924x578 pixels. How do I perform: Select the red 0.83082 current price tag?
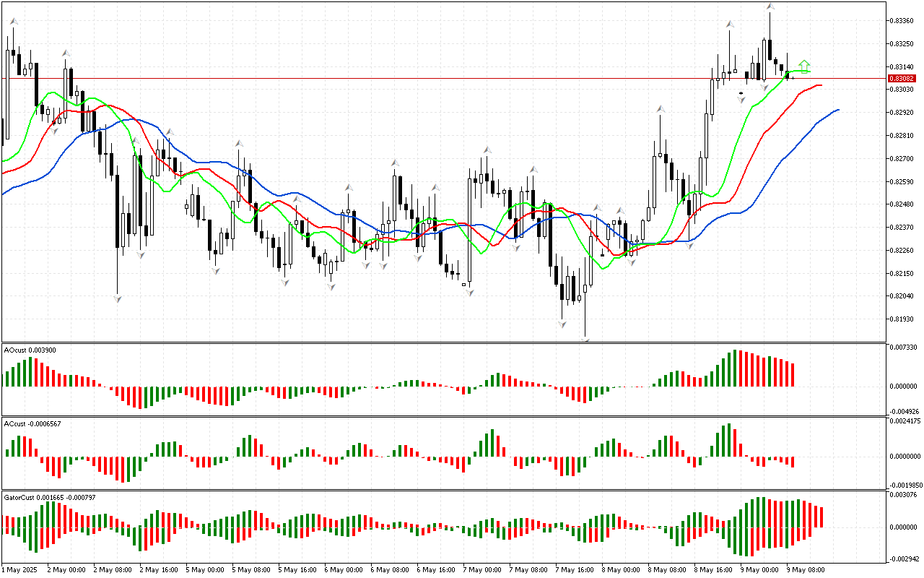point(902,78)
